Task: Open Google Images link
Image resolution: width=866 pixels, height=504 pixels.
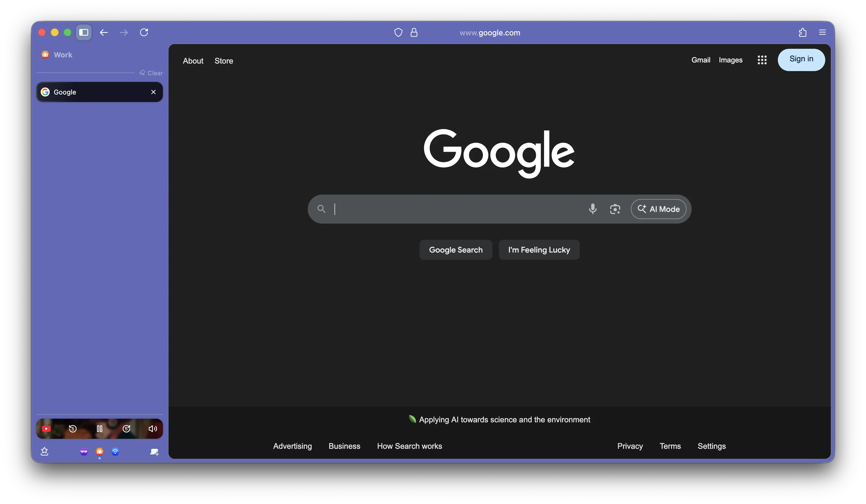Action: (731, 60)
